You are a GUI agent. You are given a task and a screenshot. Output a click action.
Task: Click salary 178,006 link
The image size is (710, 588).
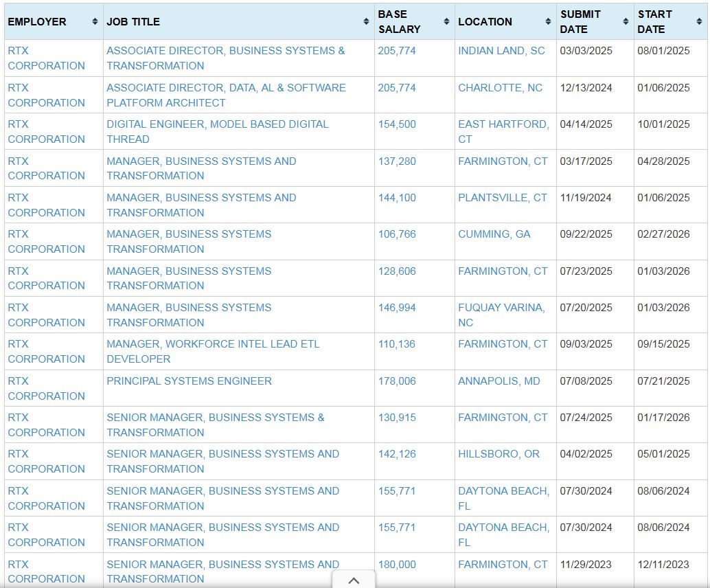[397, 381]
